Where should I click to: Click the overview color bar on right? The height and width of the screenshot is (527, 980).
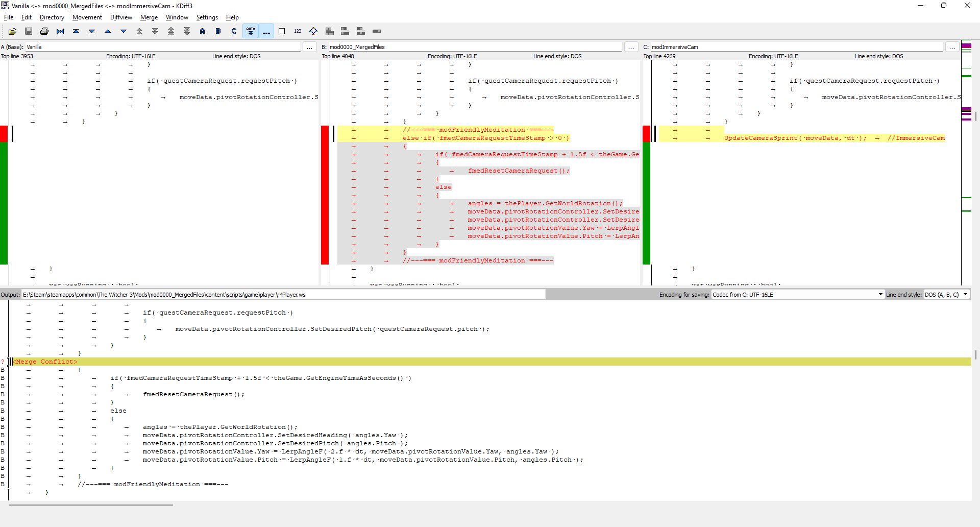pos(966,162)
